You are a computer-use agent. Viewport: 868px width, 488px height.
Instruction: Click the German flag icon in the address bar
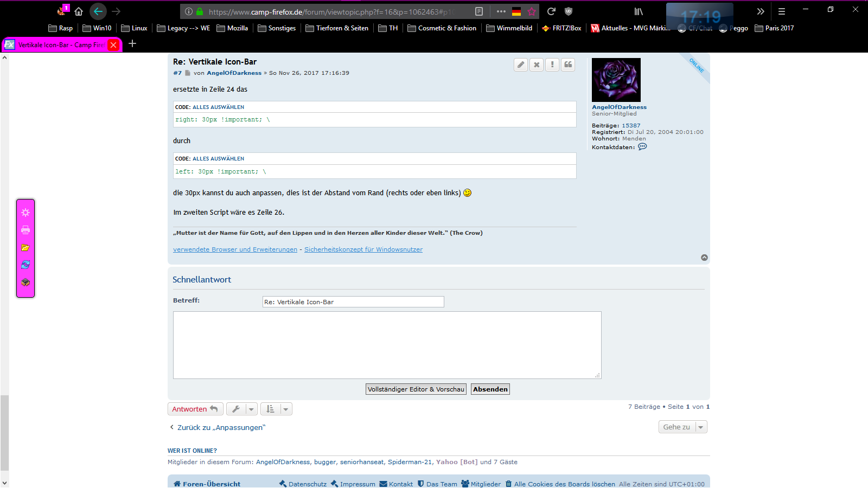[x=516, y=11]
